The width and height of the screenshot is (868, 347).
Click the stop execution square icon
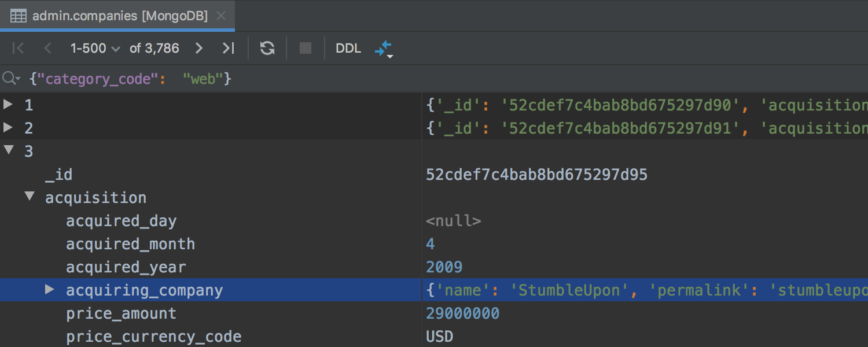[x=306, y=48]
